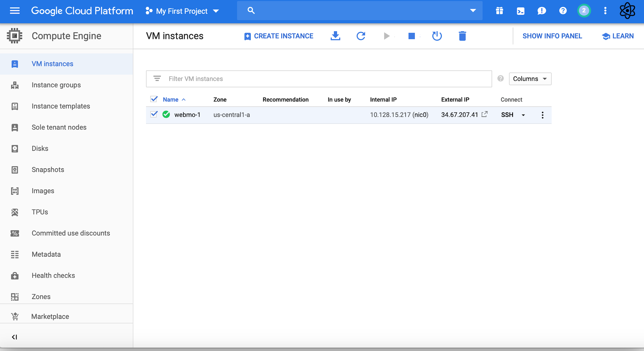
Task: Open the Columns dropdown
Action: click(530, 79)
